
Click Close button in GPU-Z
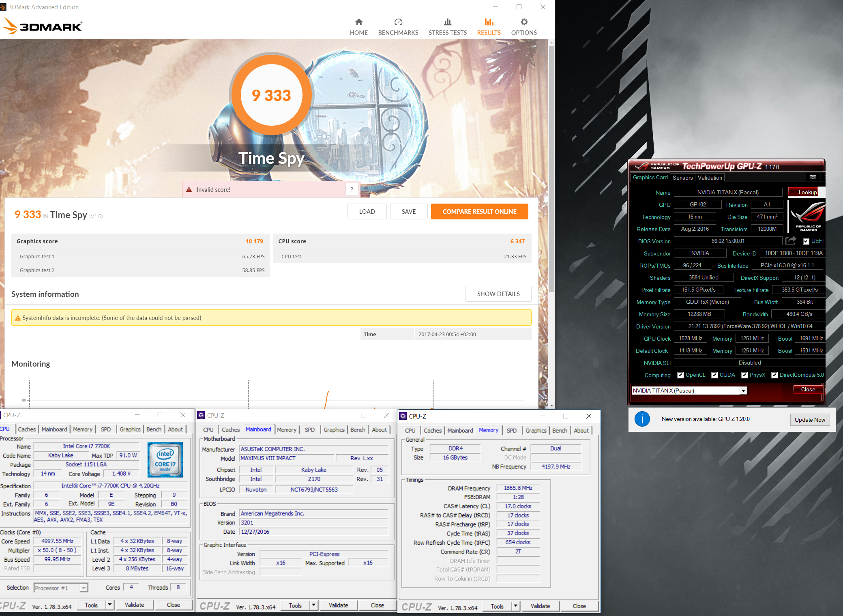tap(808, 389)
